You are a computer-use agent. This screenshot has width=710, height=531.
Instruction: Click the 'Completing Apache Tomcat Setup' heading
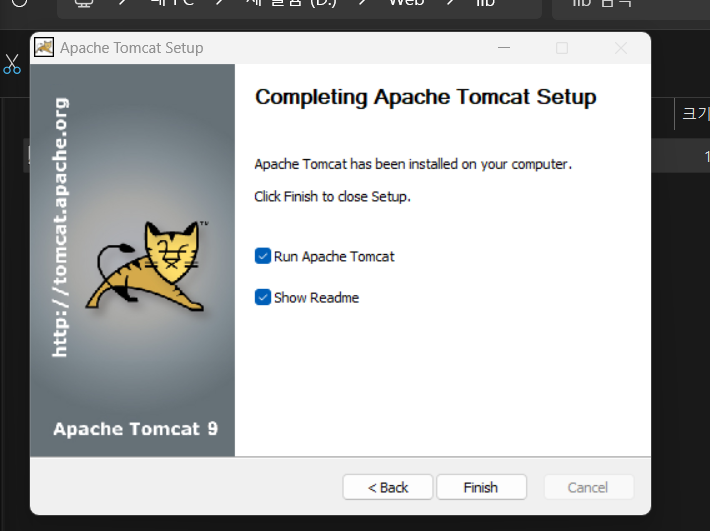pyautogui.click(x=426, y=97)
